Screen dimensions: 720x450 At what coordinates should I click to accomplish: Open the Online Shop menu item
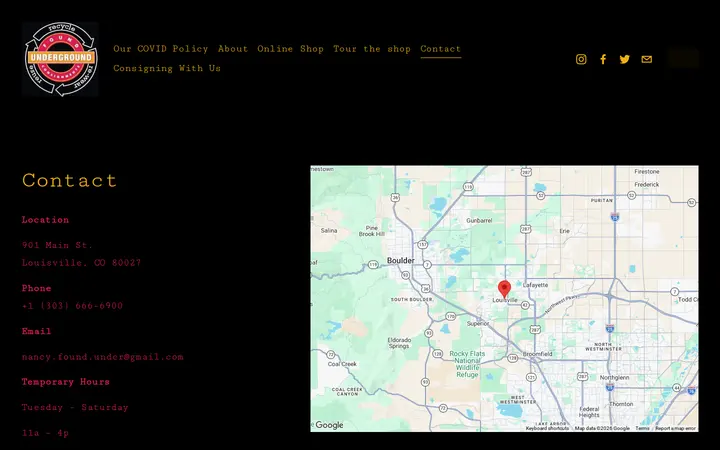coord(290,49)
